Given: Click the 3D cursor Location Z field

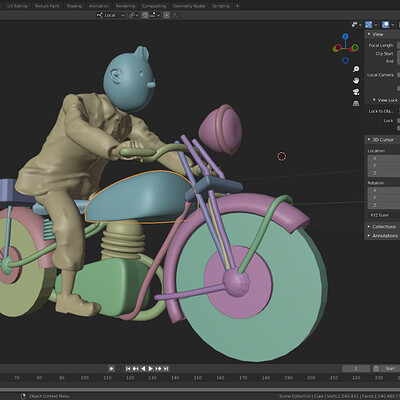Looking at the screenshot, I should click(x=384, y=173).
